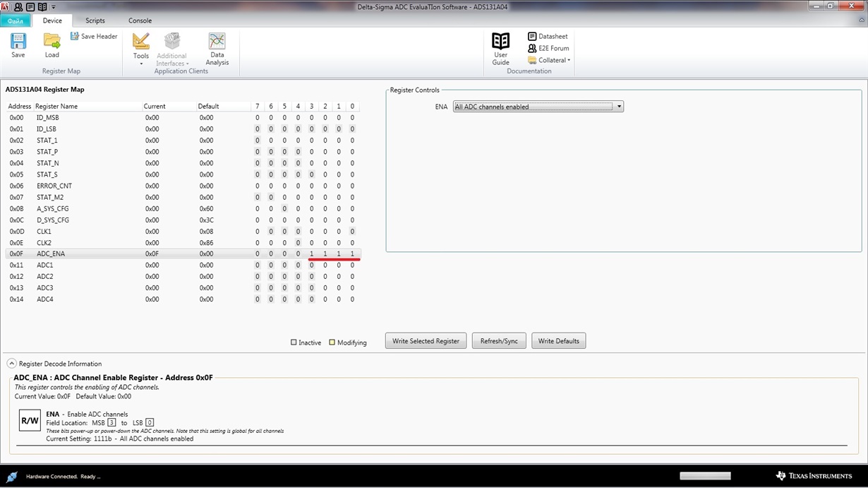Click the 0x0F current value of ADC_ENA
The image size is (868, 488).
[152, 254]
